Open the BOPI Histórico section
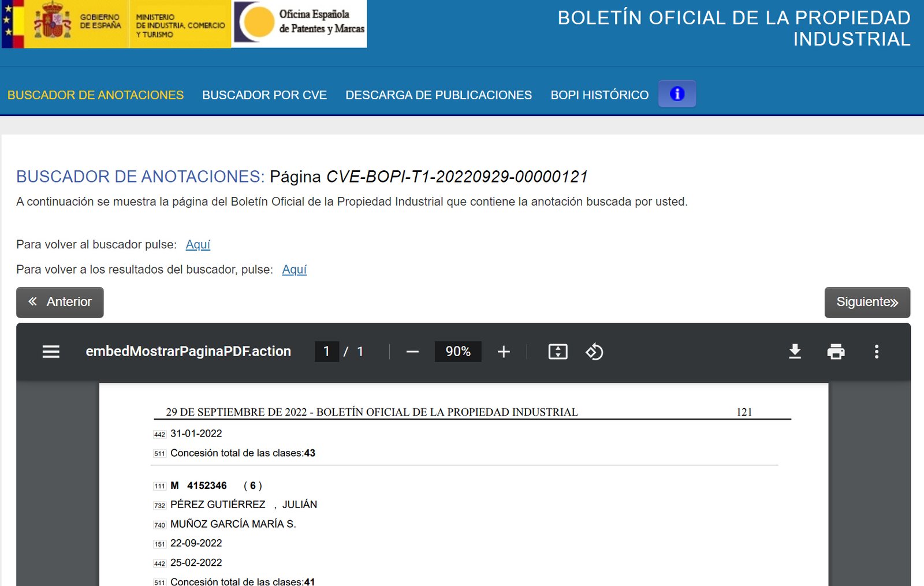The height and width of the screenshot is (586, 924). click(599, 95)
